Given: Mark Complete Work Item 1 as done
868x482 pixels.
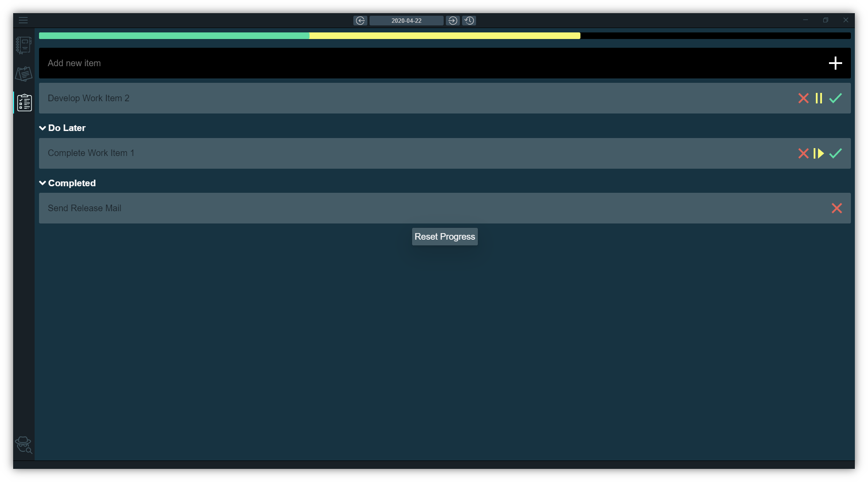Looking at the screenshot, I should point(836,153).
